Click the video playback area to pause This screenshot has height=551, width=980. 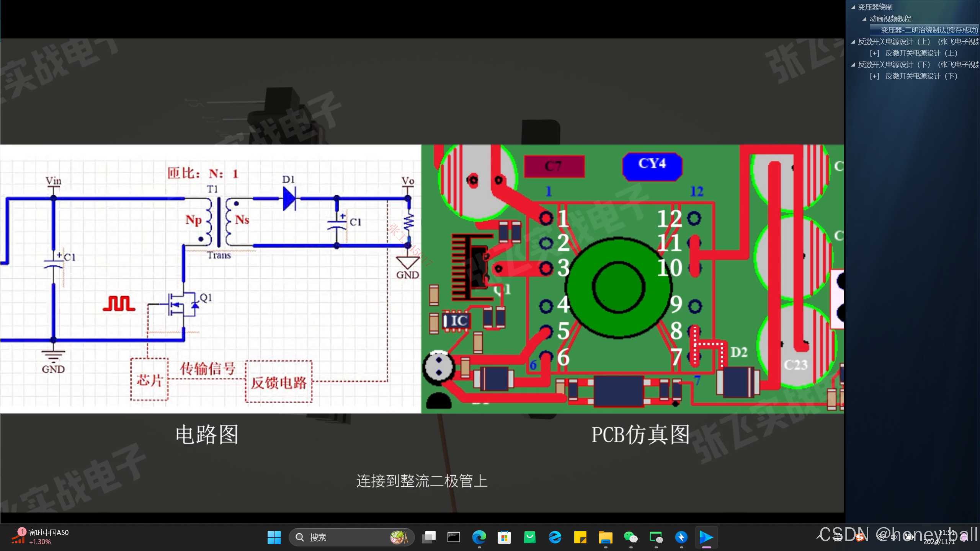click(421, 275)
